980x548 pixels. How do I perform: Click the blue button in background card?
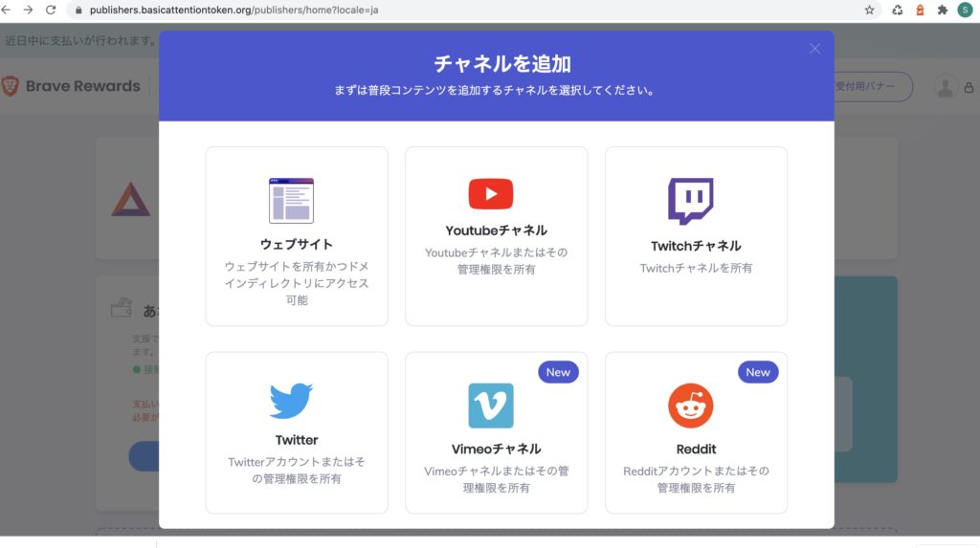pyautogui.click(x=145, y=456)
